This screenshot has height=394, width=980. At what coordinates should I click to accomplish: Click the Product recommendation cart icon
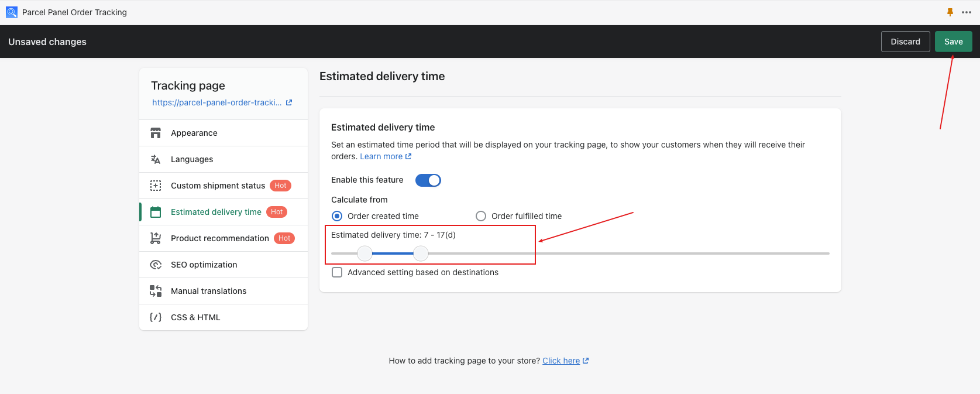pos(156,238)
